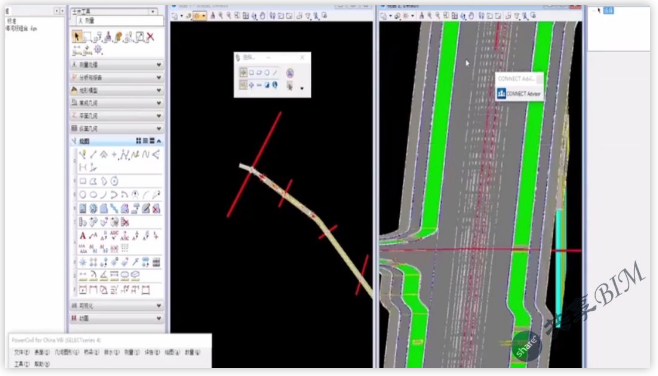
Task: Pick the Place Block rectangle tool
Action: 83,181
